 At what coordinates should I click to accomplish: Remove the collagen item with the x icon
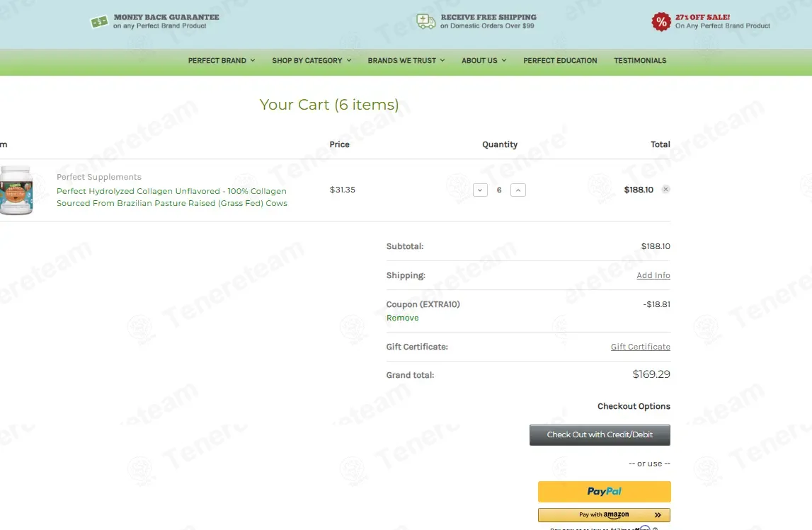point(665,190)
